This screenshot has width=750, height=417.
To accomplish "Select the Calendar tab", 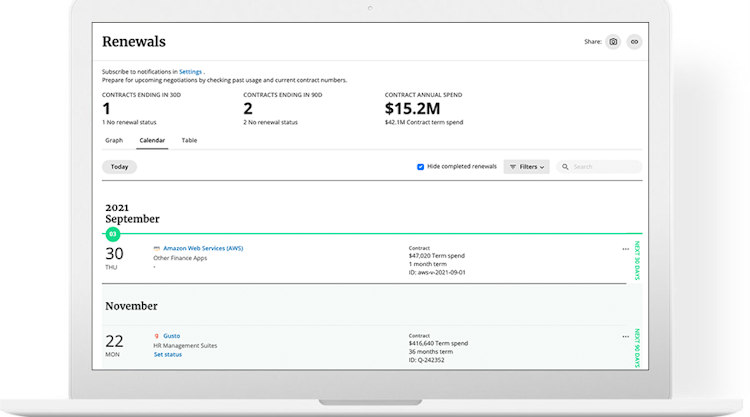I will pyautogui.click(x=152, y=140).
